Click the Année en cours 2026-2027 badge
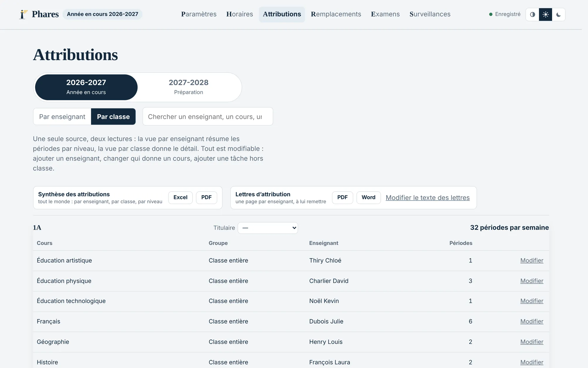Image resolution: width=588 pixels, height=368 pixels. click(102, 14)
